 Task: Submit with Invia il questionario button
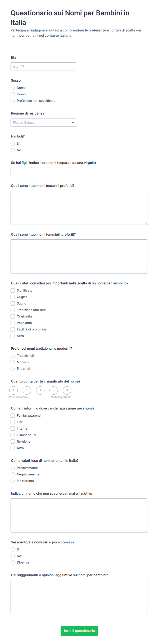79,631
